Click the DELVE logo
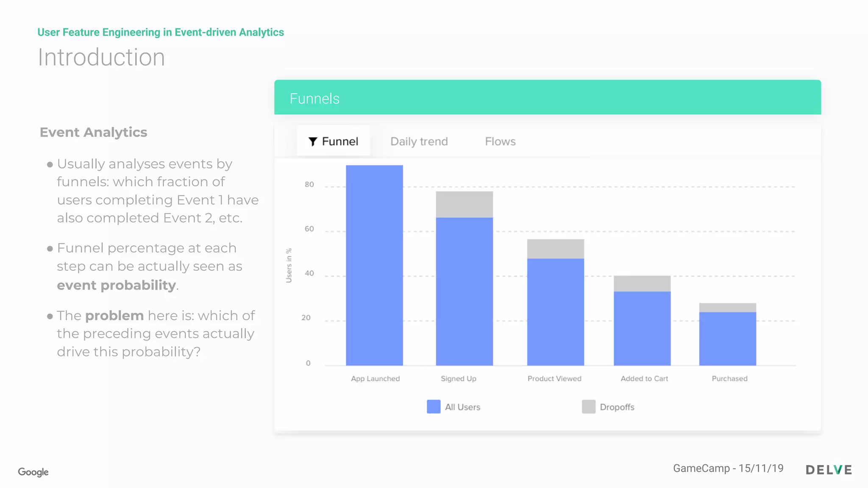868x488 pixels. point(829,470)
